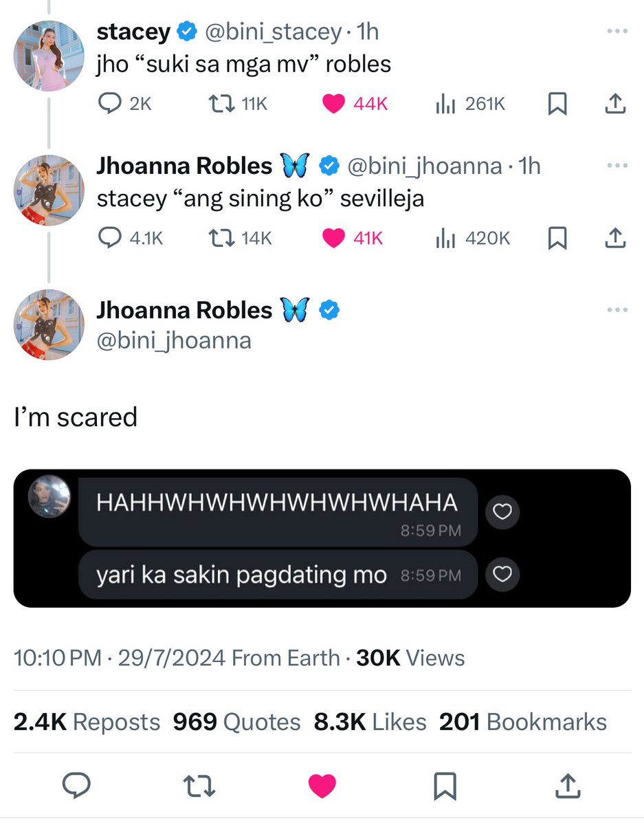Bookmark stacey's "suki sa mga mv" tweet

[557, 103]
